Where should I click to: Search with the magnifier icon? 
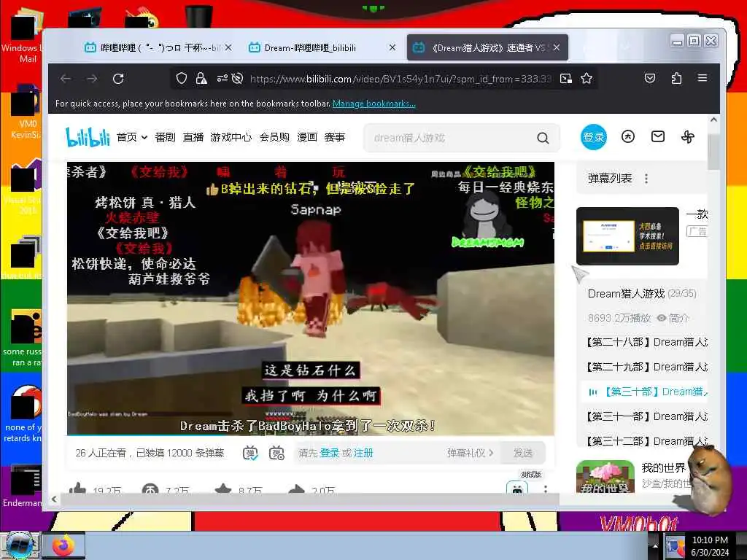tap(543, 138)
